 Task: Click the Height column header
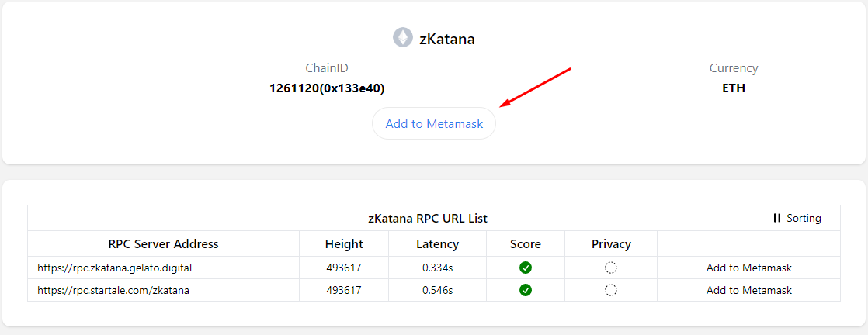tap(344, 243)
